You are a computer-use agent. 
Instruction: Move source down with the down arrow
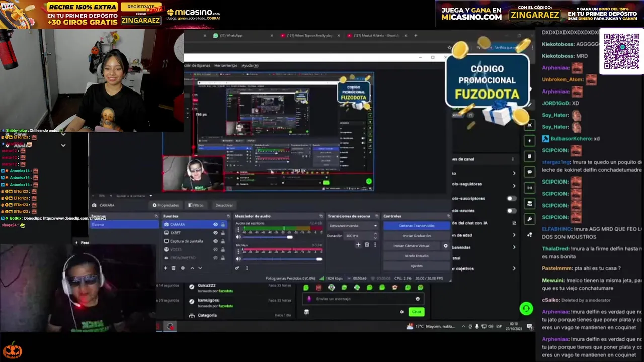pos(200,268)
